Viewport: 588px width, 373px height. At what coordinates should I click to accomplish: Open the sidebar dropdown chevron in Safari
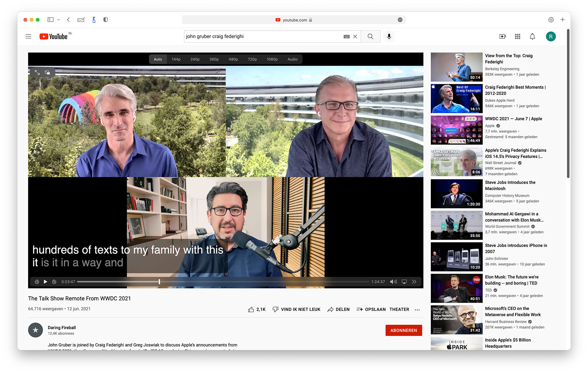59,19
